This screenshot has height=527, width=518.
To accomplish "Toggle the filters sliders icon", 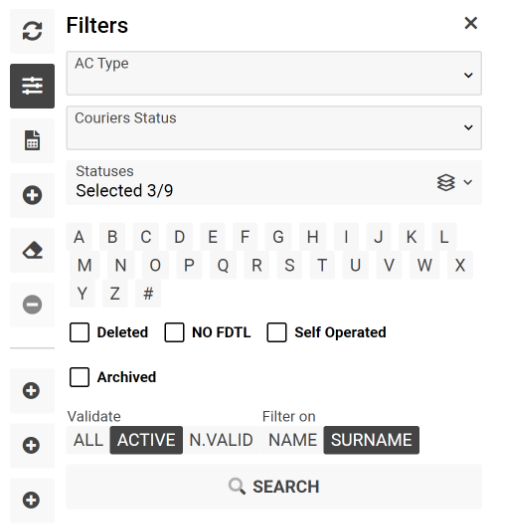I will tap(32, 86).
